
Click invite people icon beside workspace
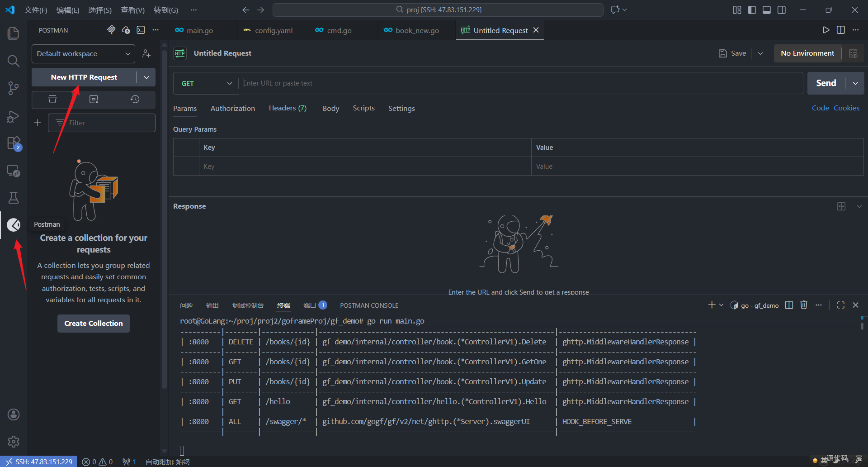click(146, 54)
